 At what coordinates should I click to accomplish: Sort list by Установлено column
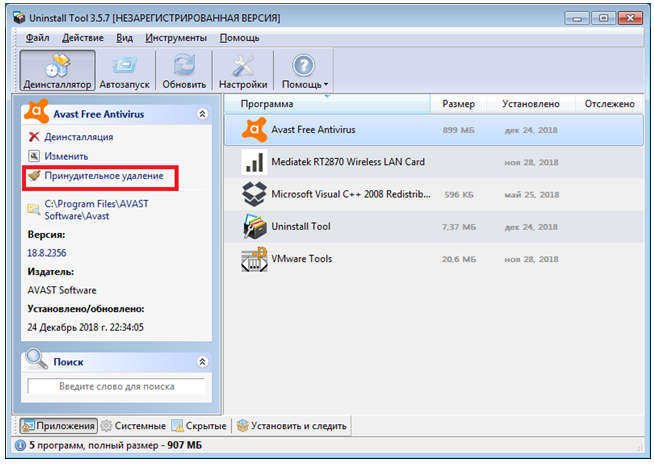[531, 104]
